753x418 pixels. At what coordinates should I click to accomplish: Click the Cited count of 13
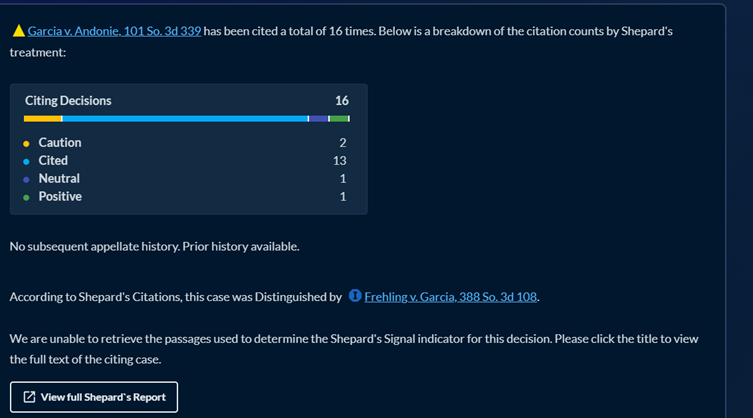coord(340,160)
